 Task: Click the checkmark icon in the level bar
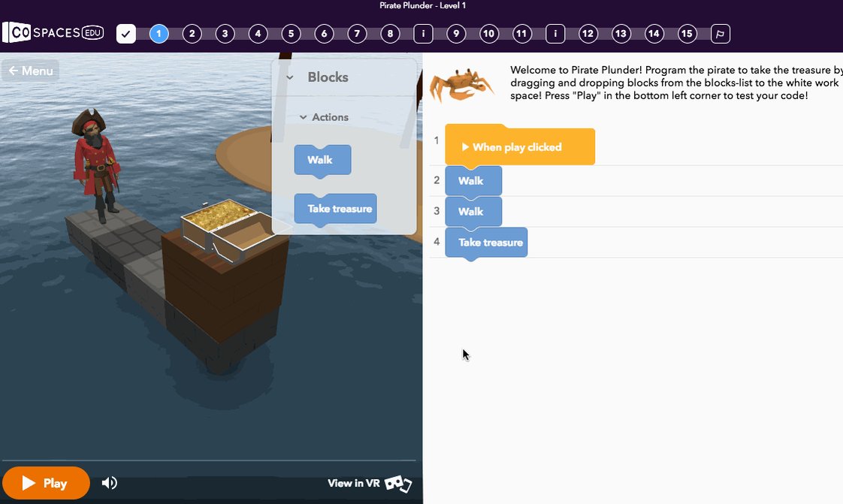(x=125, y=34)
